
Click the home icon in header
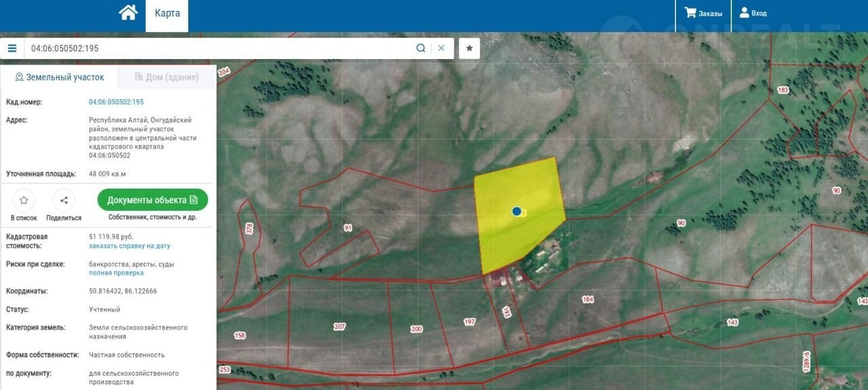[x=128, y=13]
